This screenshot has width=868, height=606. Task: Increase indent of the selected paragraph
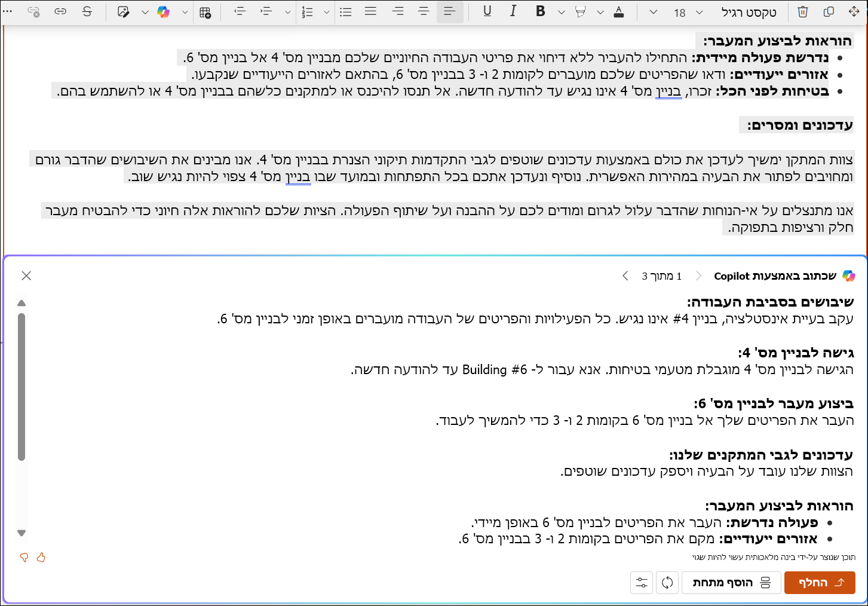tap(267, 12)
